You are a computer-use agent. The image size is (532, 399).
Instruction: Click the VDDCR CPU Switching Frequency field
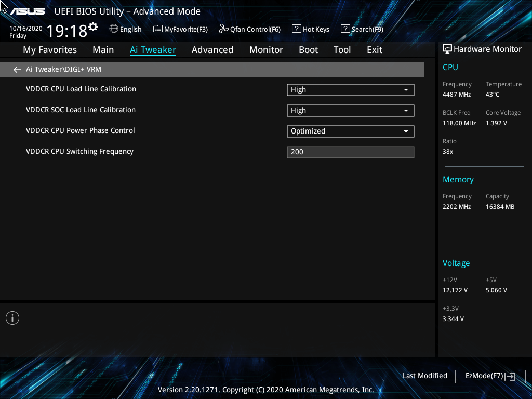coord(351,152)
